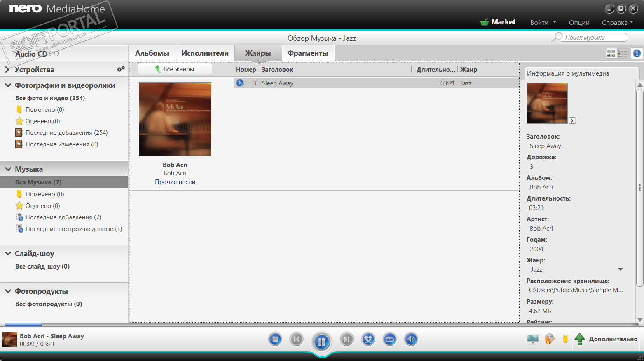Go back to Все жанры
Screen dimensions: 644x361
(x=175, y=69)
